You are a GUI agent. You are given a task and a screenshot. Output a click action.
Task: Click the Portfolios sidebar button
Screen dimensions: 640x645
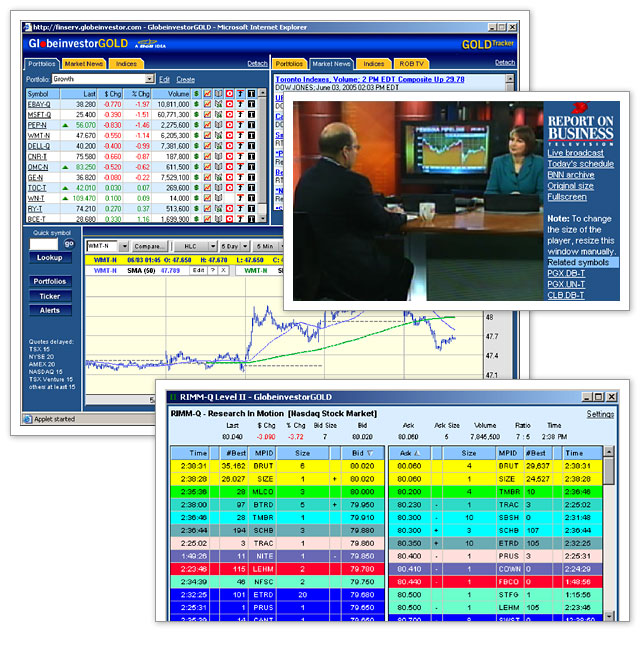tap(50, 281)
